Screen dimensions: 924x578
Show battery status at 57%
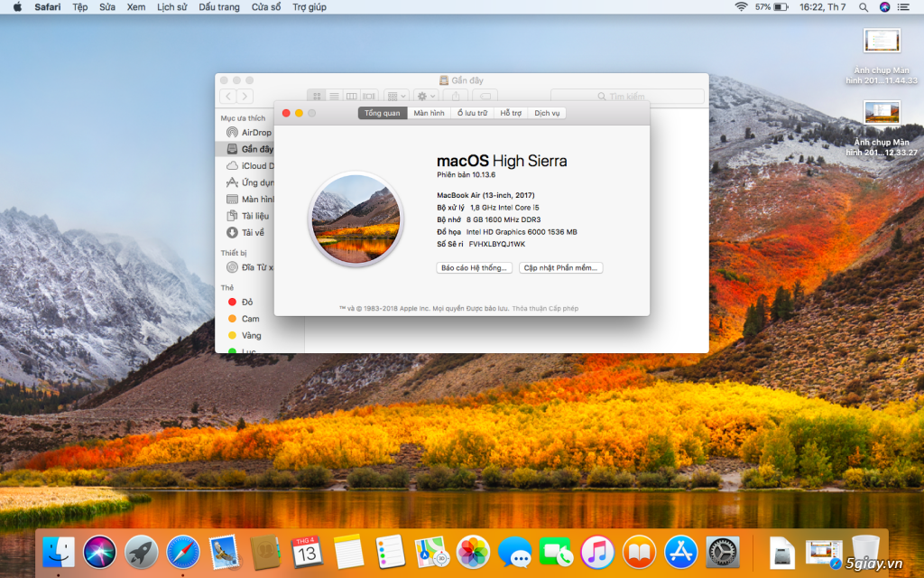click(772, 7)
